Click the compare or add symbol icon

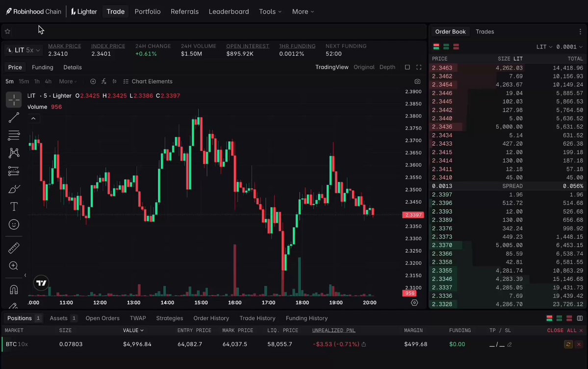pos(93,81)
